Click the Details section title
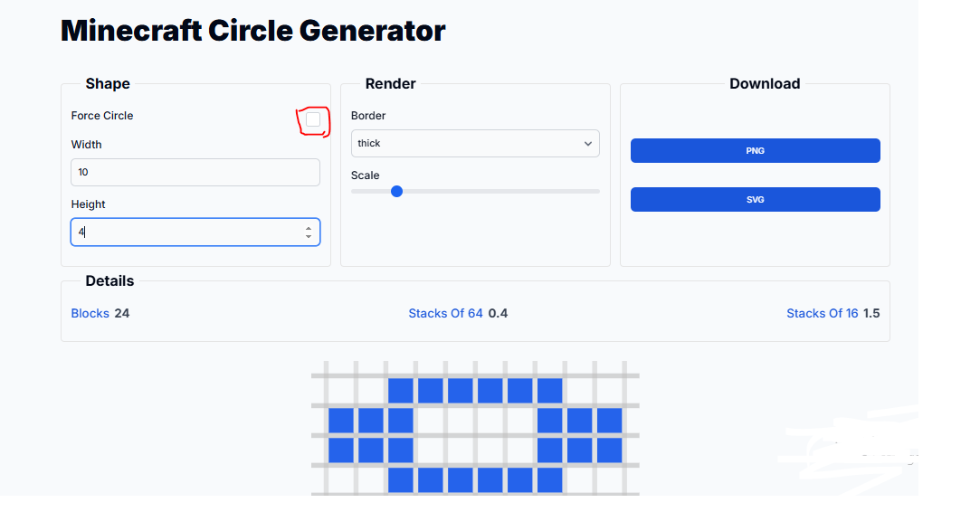This screenshot has width=980, height=512. click(x=109, y=281)
